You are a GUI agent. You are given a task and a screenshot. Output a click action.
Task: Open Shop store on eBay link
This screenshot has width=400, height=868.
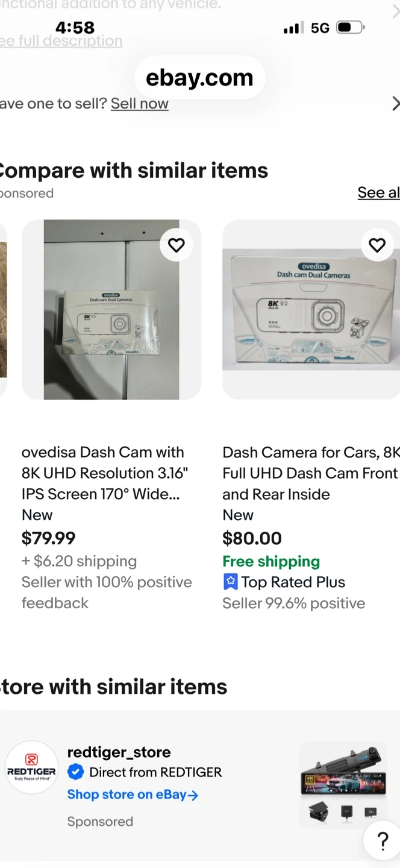(x=133, y=794)
